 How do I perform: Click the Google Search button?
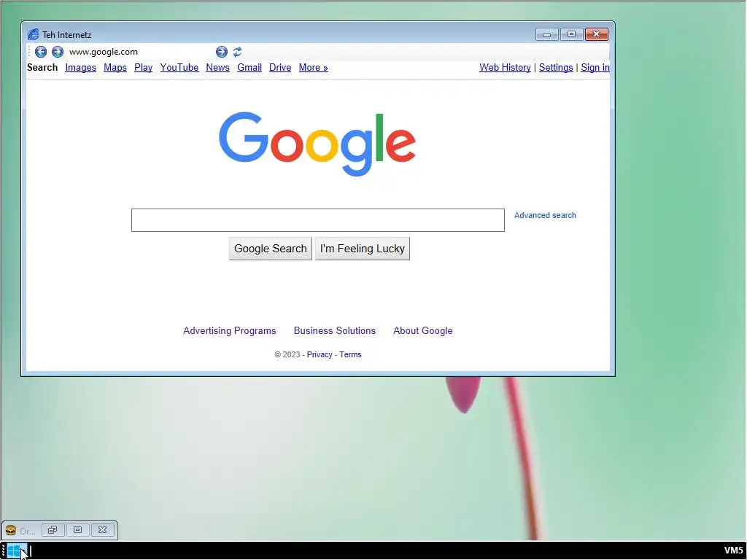pyautogui.click(x=271, y=249)
